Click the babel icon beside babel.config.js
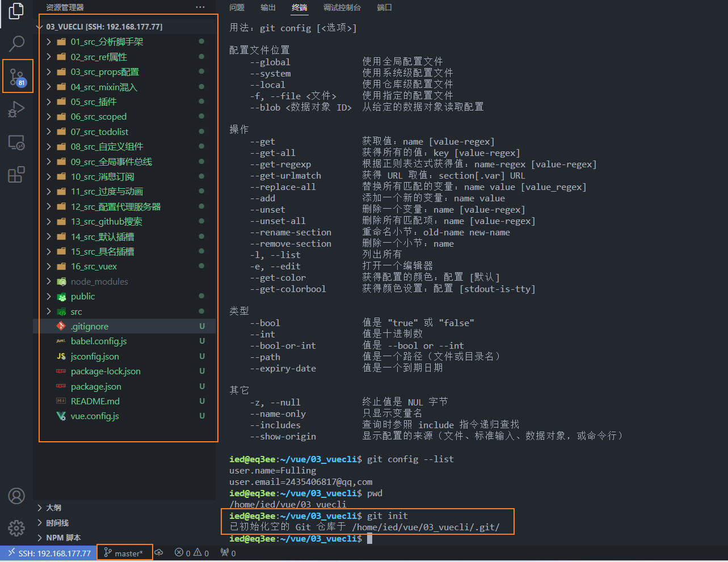 pyautogui.click(x=61, y=341)
